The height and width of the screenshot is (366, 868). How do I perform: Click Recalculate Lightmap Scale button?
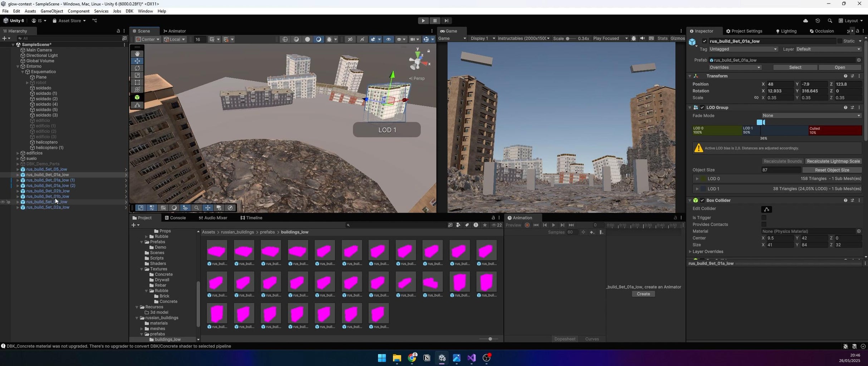pos(833,161)
